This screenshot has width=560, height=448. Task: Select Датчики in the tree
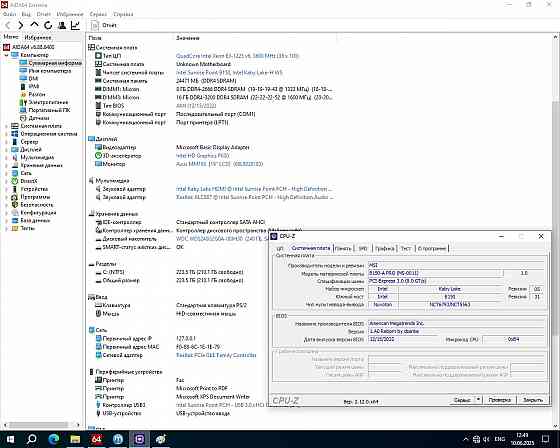(x=35, y=118)
